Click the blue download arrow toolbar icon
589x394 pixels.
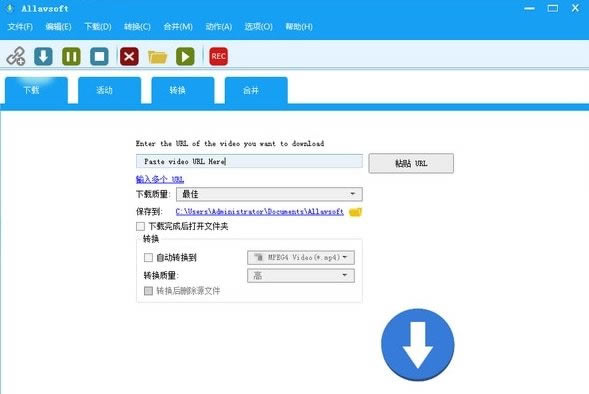tap(43, 56)
